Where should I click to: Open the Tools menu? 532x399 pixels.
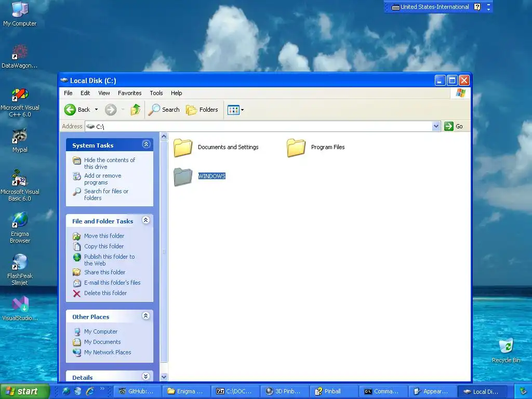pos(156,93)
